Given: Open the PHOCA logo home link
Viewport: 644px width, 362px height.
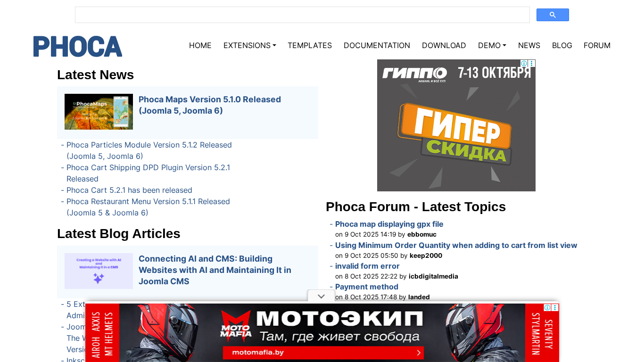Looking at the screenshot, I should tap(78, 46).
